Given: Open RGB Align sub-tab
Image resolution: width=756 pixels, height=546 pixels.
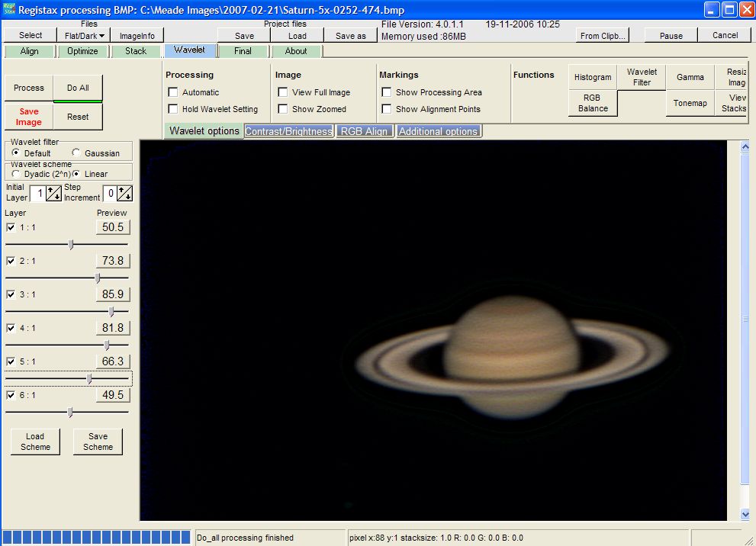Looking at the screenshot, I should (x=364, y=131).
